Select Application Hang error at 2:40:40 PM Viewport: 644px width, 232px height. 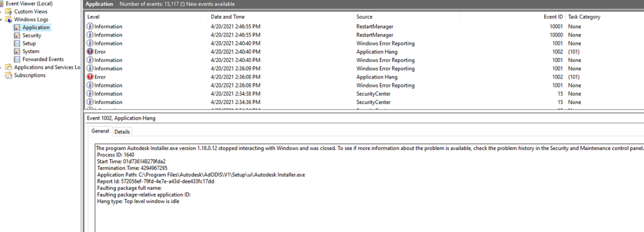coord(364,52)
